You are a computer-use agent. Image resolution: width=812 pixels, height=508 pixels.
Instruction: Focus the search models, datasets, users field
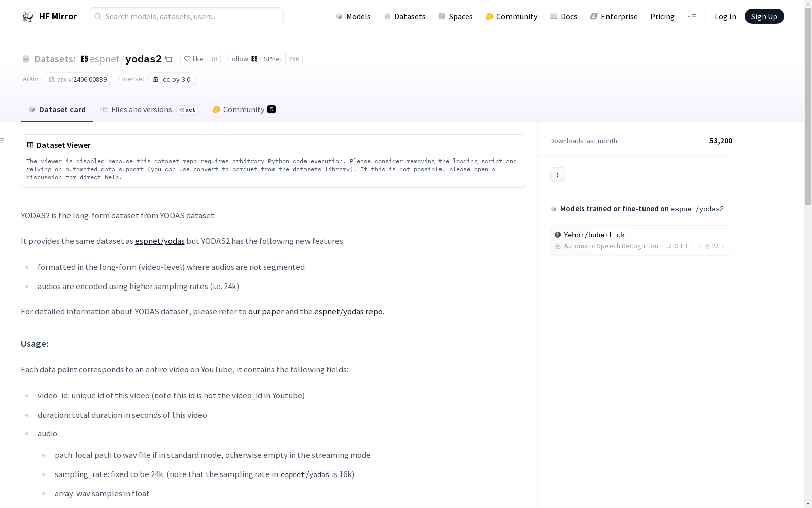coord(186,16)
